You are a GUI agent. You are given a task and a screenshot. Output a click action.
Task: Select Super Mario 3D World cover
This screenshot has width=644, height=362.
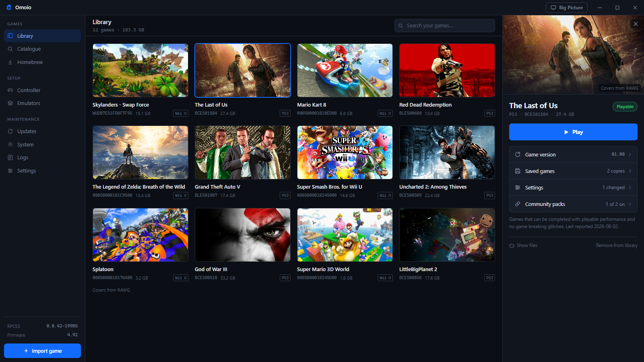(x=345, y=235)
